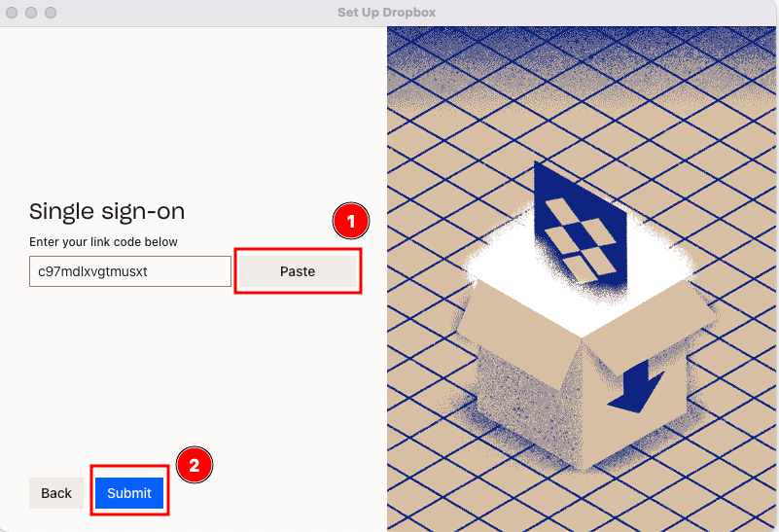Minimize the Set Up Dropbox window
This screenshot has height=532, width=779.
[x=31, y=13]
